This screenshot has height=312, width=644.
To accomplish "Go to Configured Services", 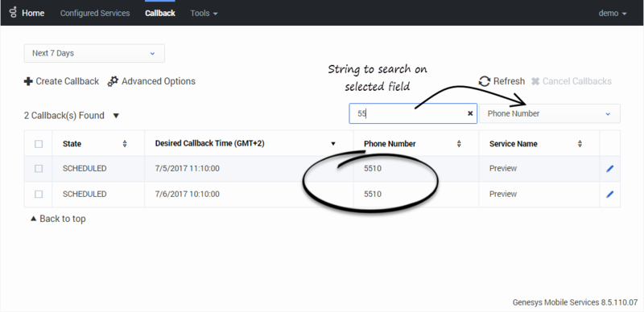I will tap(95, 13).
